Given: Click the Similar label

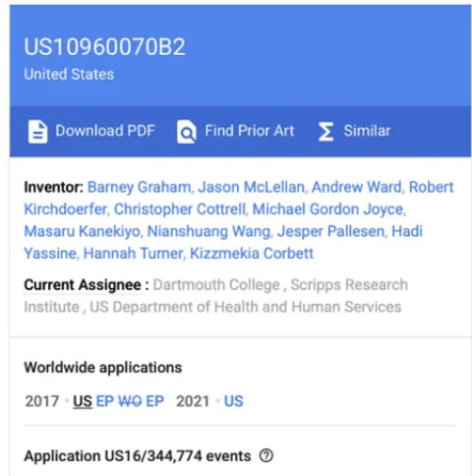Looking at the screenshot, I should 367,131.
